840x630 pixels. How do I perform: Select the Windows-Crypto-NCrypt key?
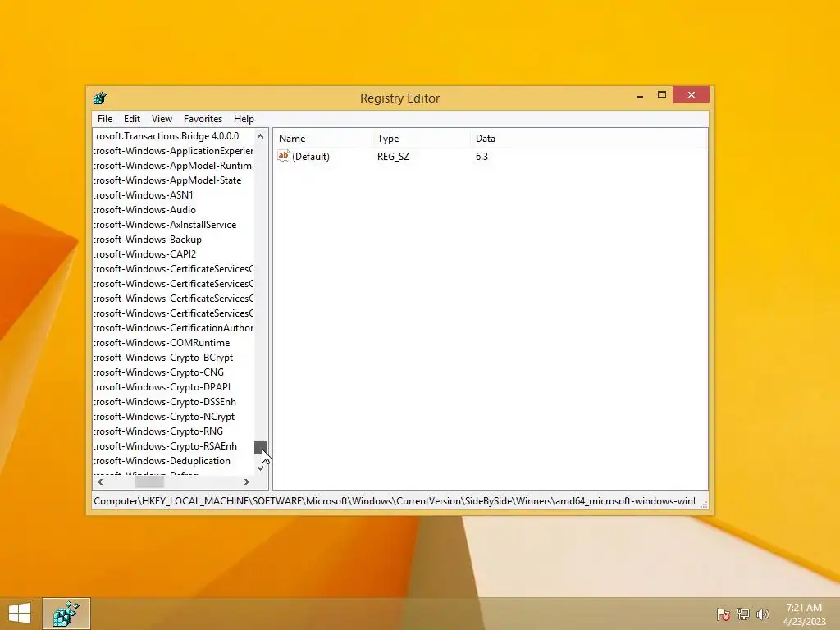coord(164,417)
